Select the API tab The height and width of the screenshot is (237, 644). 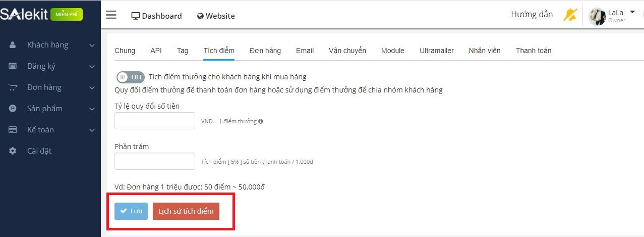click(x=156, y=51)
